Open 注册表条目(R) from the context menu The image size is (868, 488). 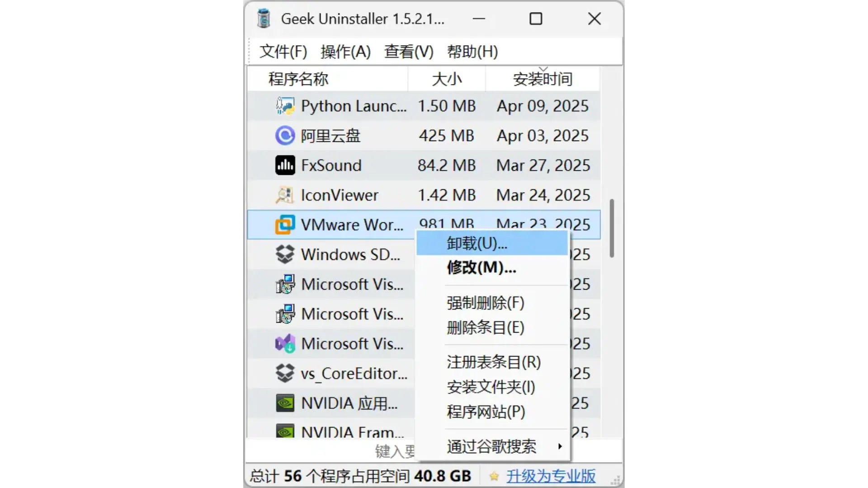[492, 362]
